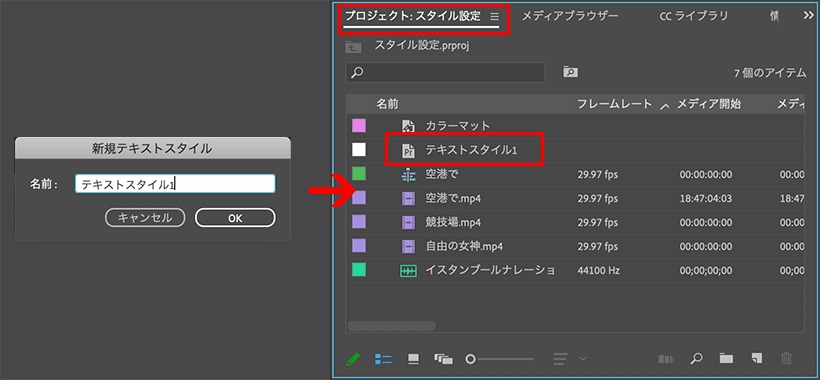Image resolution: width=820 pixels, height=380 pixels.
Task: Click the violet label swatch of 自由の女神.mp4
Action: pyautogui.click(x=359, y=246)
